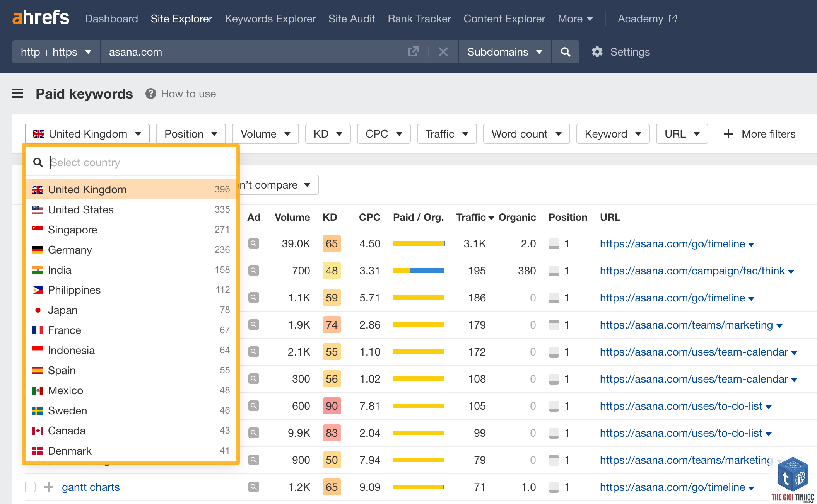Viewport: 817px width, 504px height.
Task: Click More filters button
Action: click(x=759, y=134)
